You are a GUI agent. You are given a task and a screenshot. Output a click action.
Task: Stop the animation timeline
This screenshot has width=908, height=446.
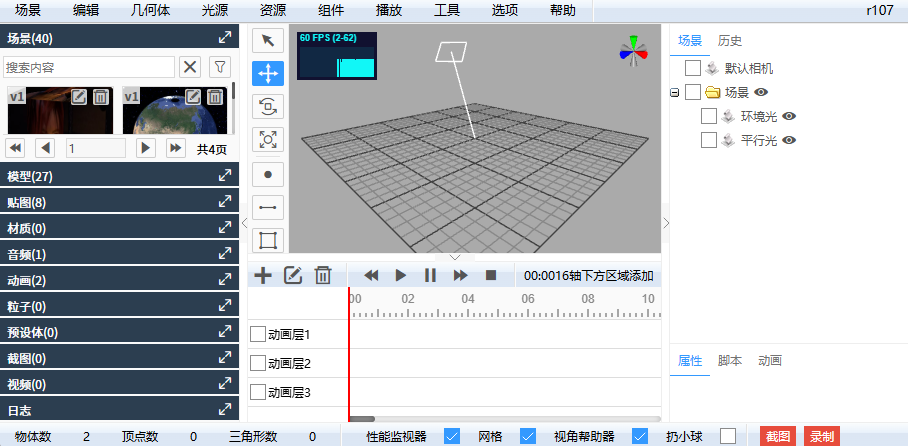click(x=491, y=275)
